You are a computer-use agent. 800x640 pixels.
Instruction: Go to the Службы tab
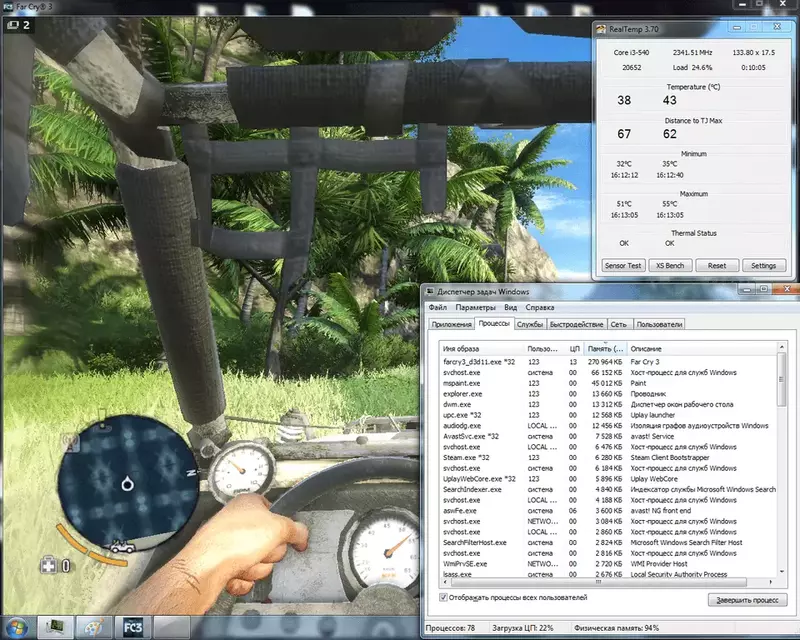[530, 324]
